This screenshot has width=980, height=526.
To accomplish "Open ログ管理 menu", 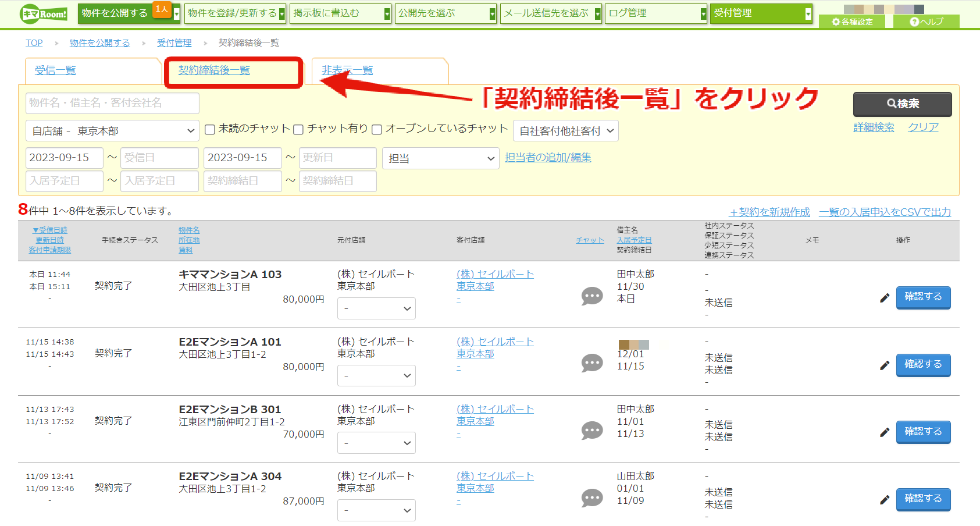I will pos(656,13).
